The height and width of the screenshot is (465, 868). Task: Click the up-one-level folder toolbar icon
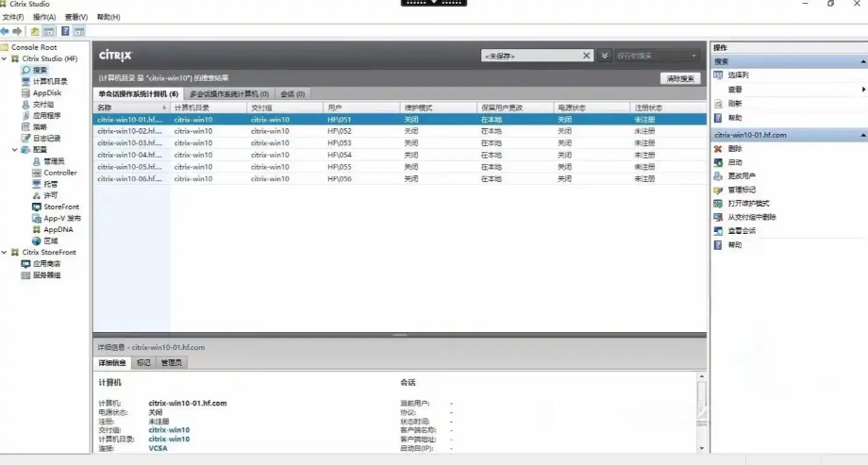pos(34,31)
